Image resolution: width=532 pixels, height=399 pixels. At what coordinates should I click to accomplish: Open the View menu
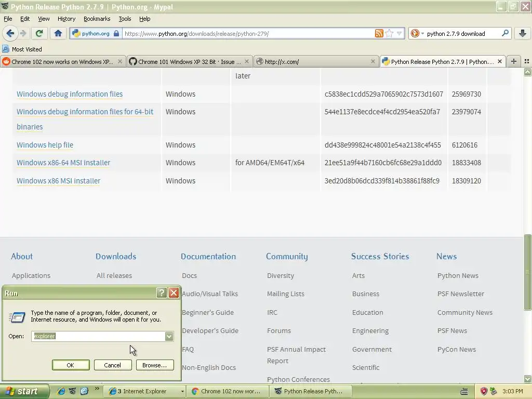click(x=44, y=19)
